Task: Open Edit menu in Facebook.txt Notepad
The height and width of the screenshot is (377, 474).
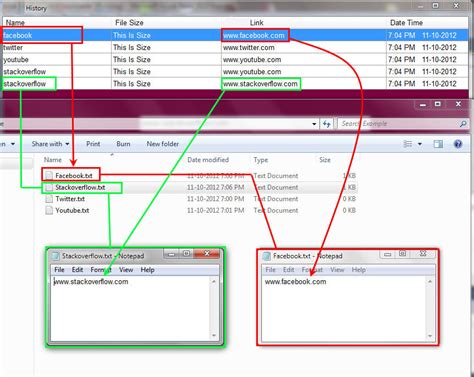Action: pyautogui.click(x=289, y=270)
